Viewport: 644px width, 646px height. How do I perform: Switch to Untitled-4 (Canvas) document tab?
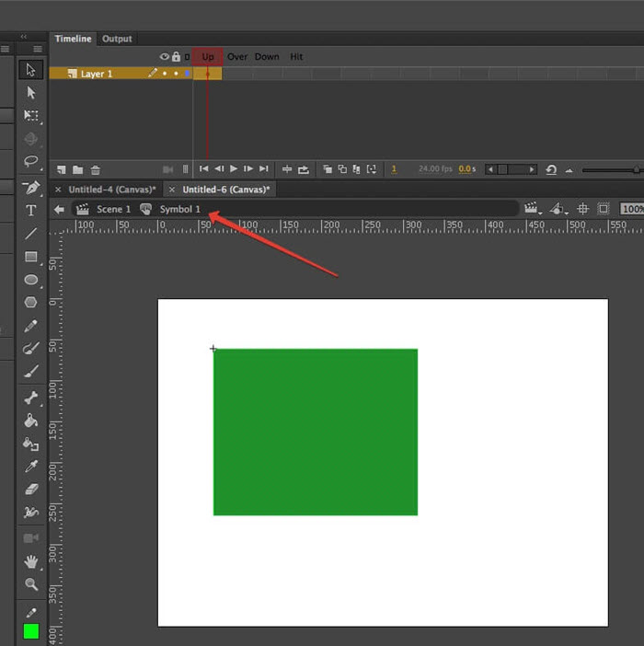111,190
